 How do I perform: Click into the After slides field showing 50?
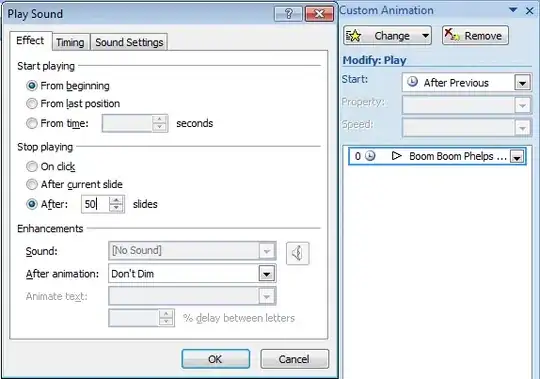tap(96, 204)
